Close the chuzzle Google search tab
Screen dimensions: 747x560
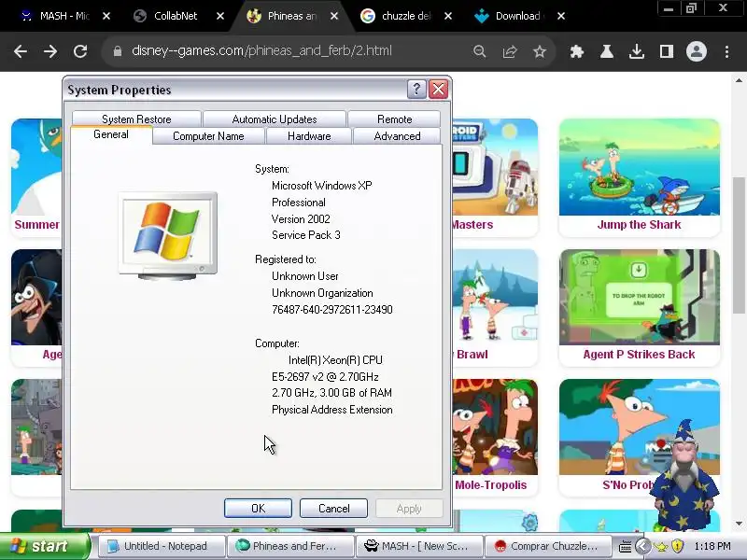[x=448, y=16]
